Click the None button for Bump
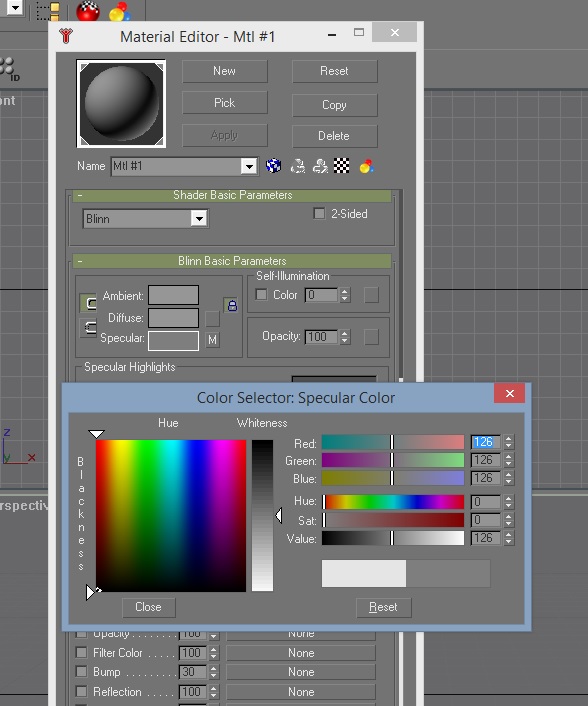The width and height of the screenshot is (588, 706). click(301, 672)
